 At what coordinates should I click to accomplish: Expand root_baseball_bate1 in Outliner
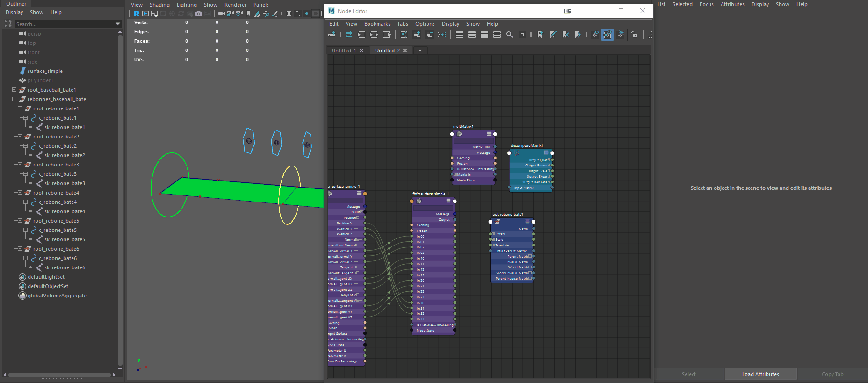14,90
